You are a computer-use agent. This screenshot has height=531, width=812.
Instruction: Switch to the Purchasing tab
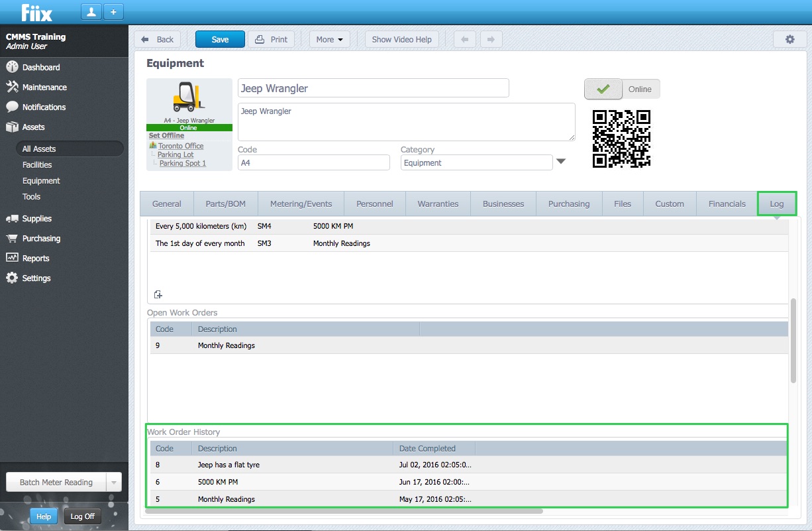pyautogui.click(x=569, y=204)
